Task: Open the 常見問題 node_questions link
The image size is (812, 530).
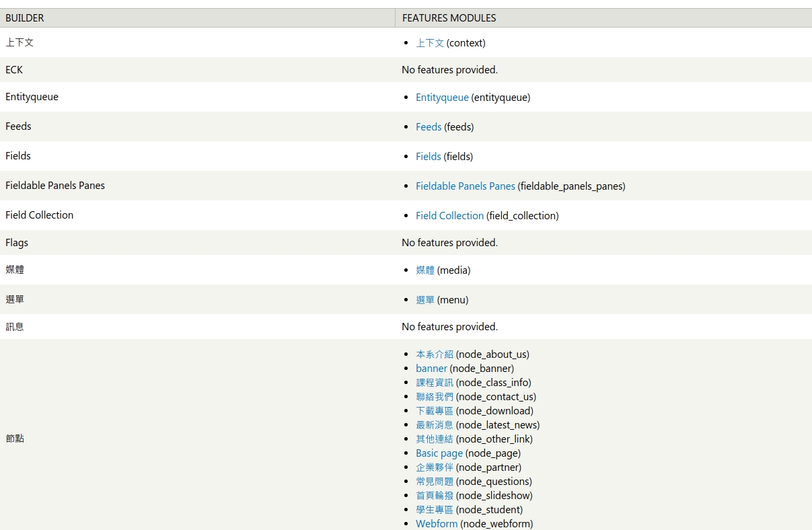Action: tap(435, 482)
